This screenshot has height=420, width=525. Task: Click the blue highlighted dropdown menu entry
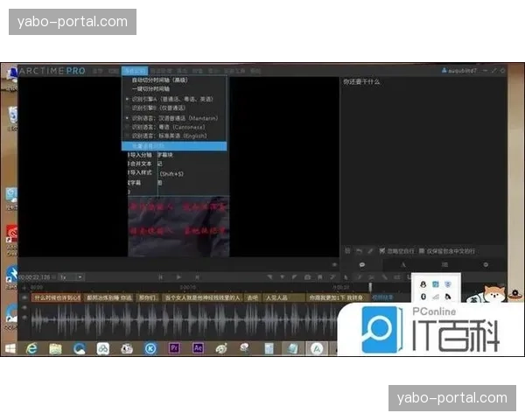tap(174, 146)
